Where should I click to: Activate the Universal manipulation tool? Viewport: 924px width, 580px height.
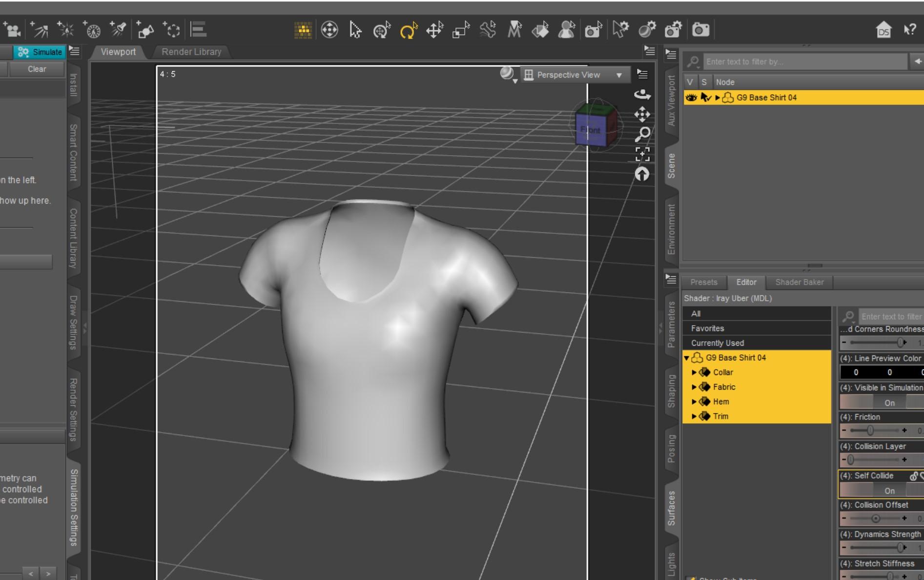382,30
